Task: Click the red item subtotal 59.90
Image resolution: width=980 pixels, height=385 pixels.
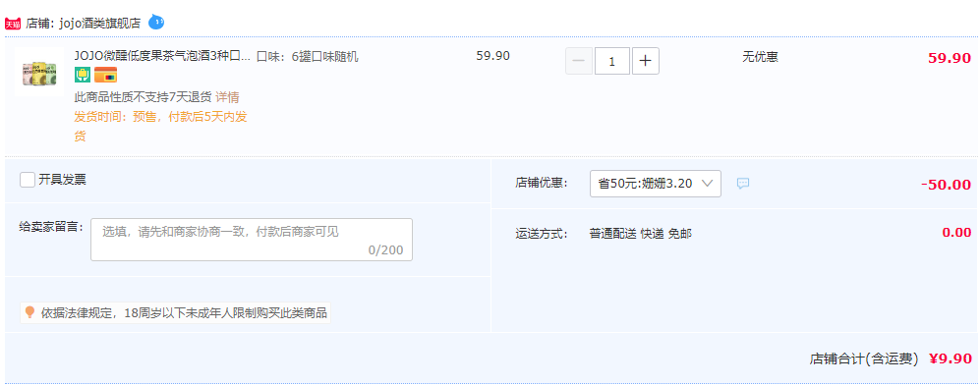Action: pyautogui.click(x=950, y=58)
